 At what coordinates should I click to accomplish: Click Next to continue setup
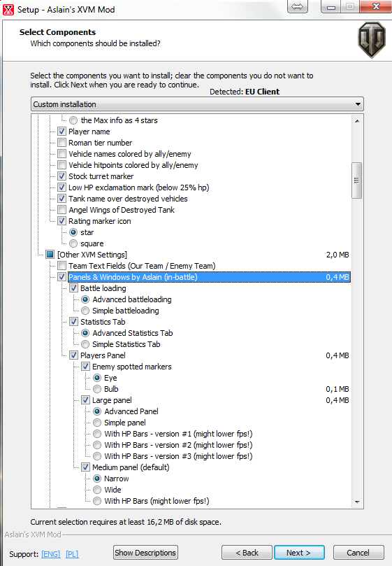click(x=299, y=552)
